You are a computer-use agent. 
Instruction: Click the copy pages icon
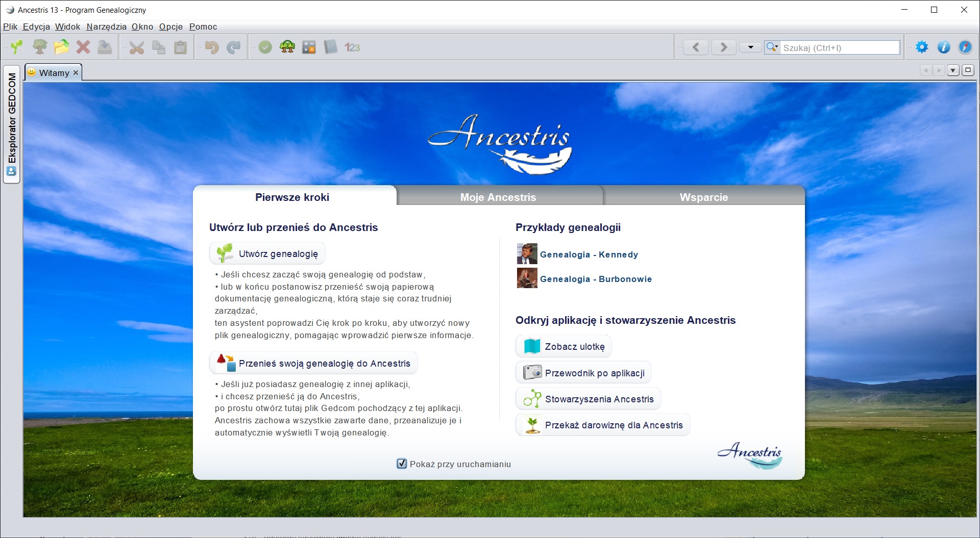pyautogui.click(x=159, y=47)
